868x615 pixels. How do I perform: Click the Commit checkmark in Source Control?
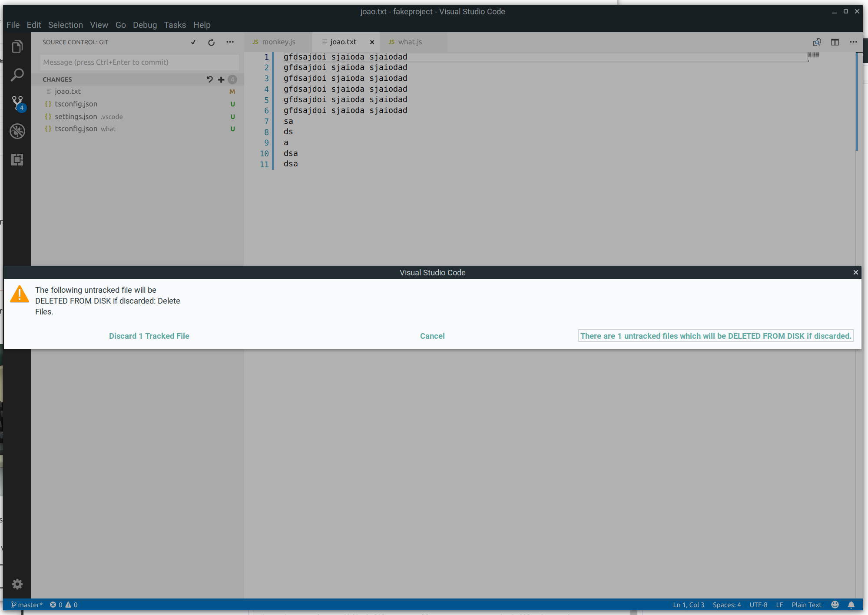click(193, 42)
